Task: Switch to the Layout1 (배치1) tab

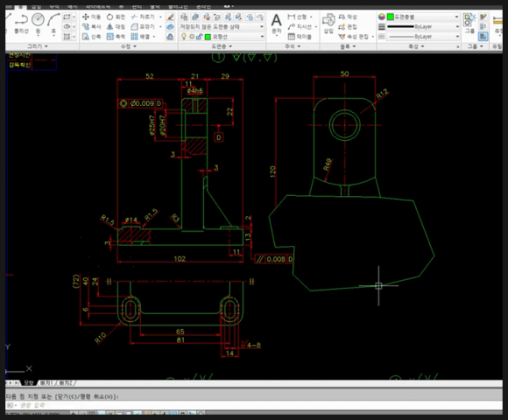Action: (46, 383)
